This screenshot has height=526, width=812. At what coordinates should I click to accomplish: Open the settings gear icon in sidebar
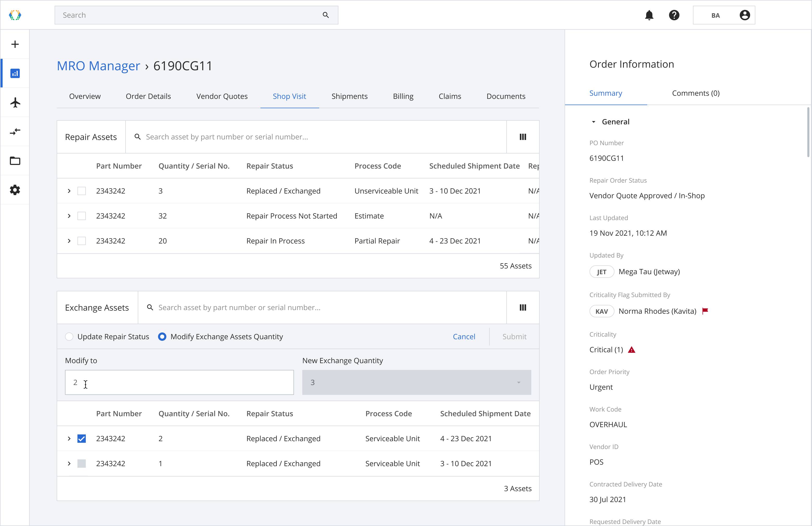pos(15,190)
